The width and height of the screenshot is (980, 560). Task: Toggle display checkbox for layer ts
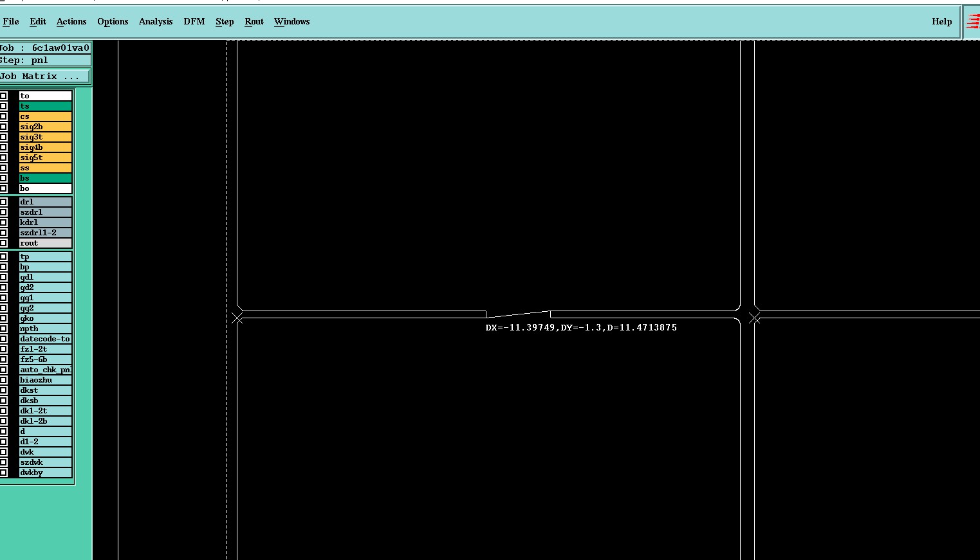pyautogui.click(x=4, y=106)
